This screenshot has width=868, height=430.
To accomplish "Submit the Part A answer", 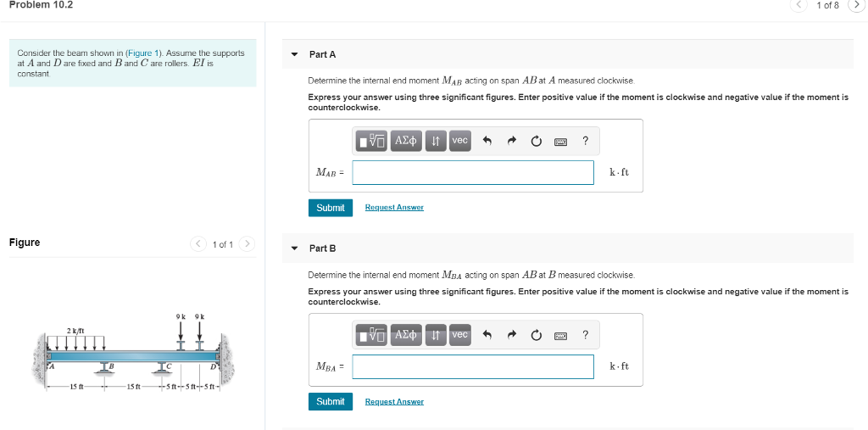I will 331,208.
